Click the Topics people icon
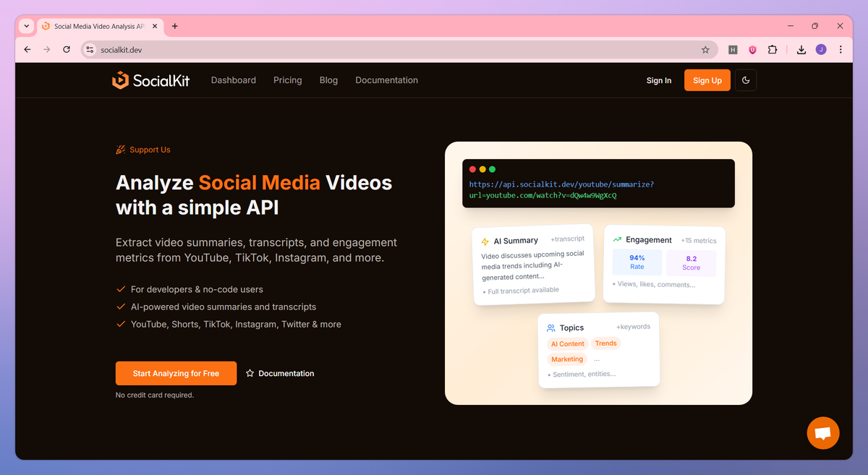Viewport: 868px width, 475px height. (551, 328)
